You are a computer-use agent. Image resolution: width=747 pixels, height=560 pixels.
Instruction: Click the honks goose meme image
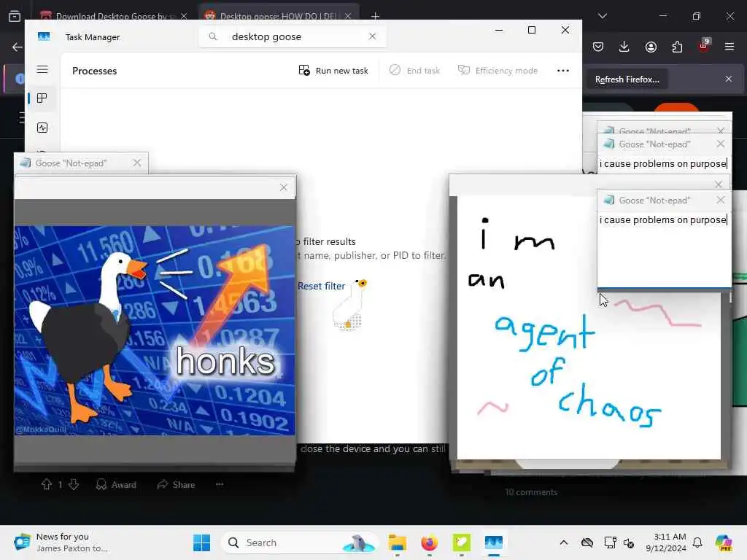(x=155, y=330)
